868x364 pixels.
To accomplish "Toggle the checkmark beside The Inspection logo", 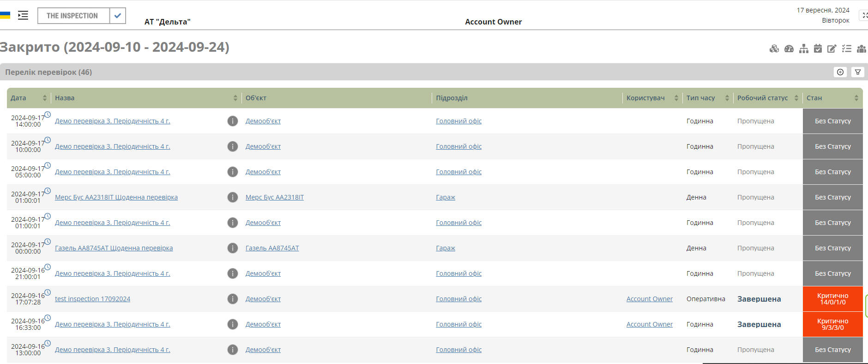I will [x=118, y=16].
